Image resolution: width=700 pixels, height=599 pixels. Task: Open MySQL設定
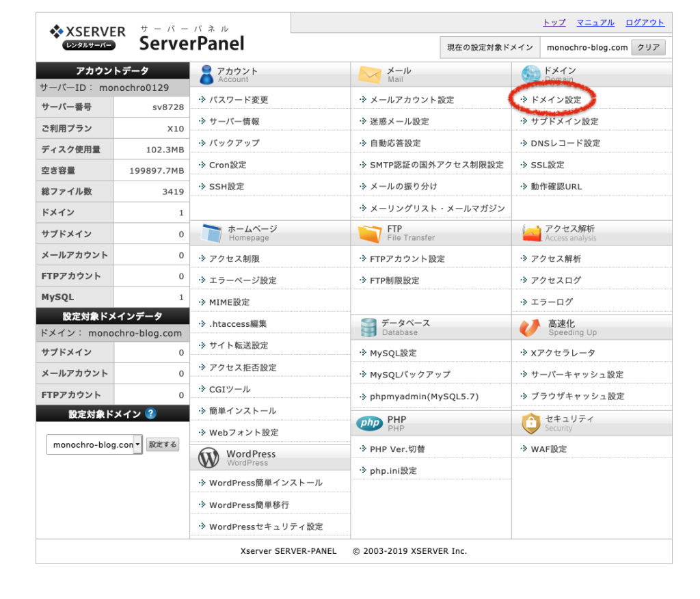pos(393,353)
